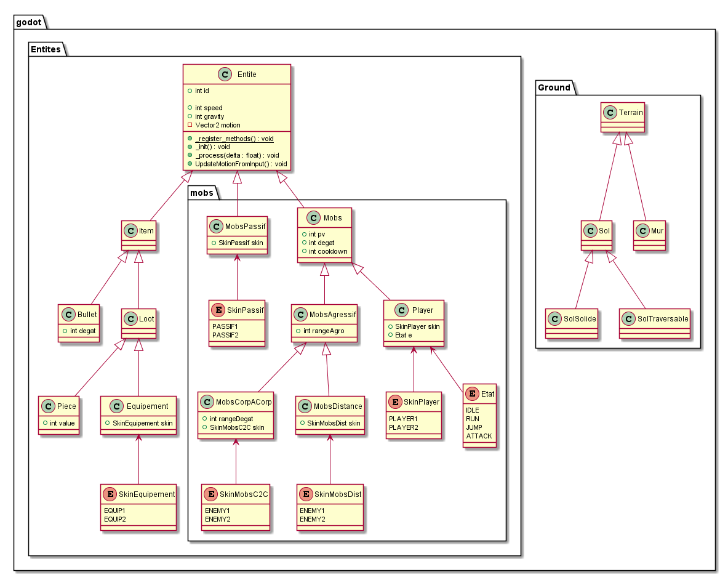Select the ATTACK value in Etat enum
The height and width of the screenshot is (577, 728).
(x=479, y=436)
